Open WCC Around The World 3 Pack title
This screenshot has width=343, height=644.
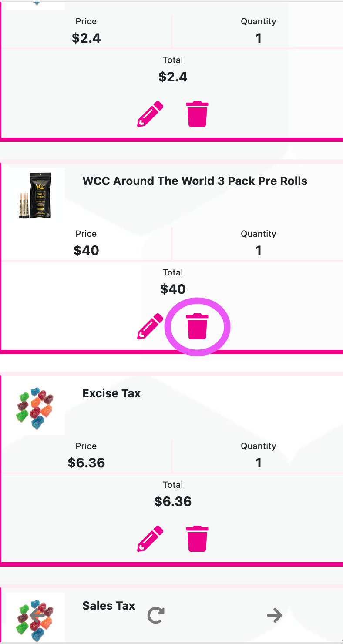195,181
